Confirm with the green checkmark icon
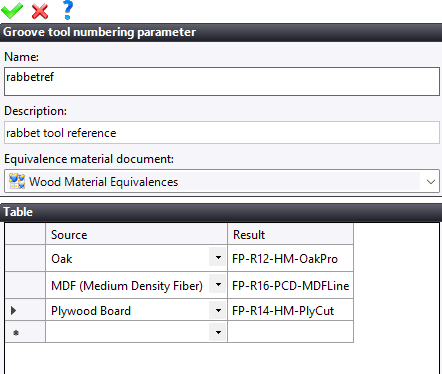The width and height of the screenshot is (442, 374). 12,11
